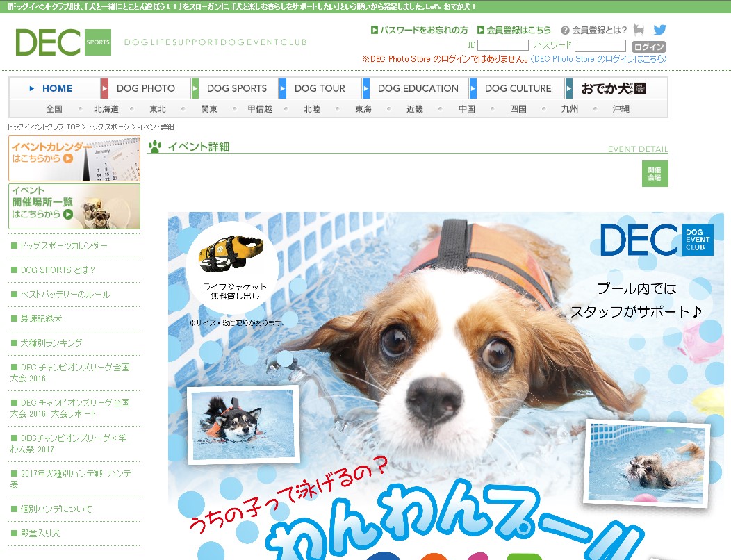
Task: Click the question mark icon for 会員登録とは
Action: tap(565, 31)
